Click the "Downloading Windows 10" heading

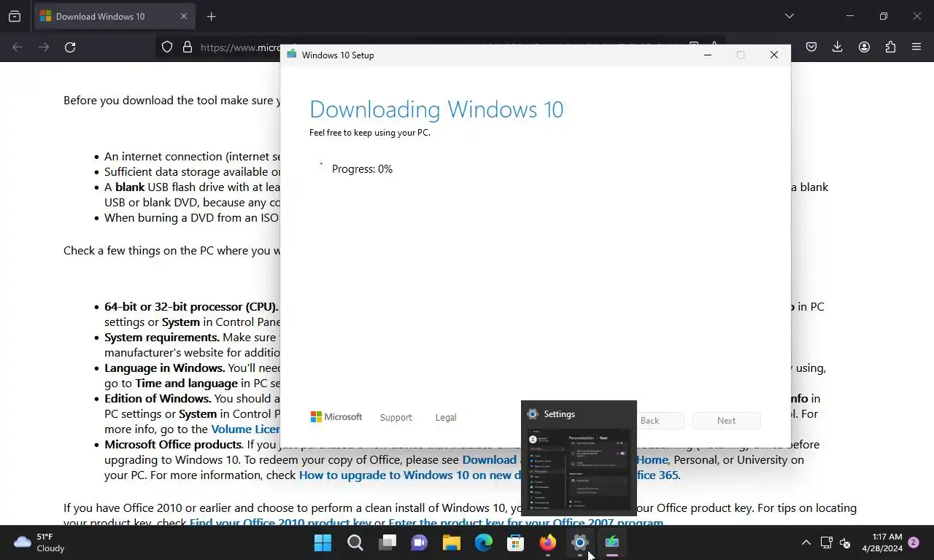(x=436, y=109)
